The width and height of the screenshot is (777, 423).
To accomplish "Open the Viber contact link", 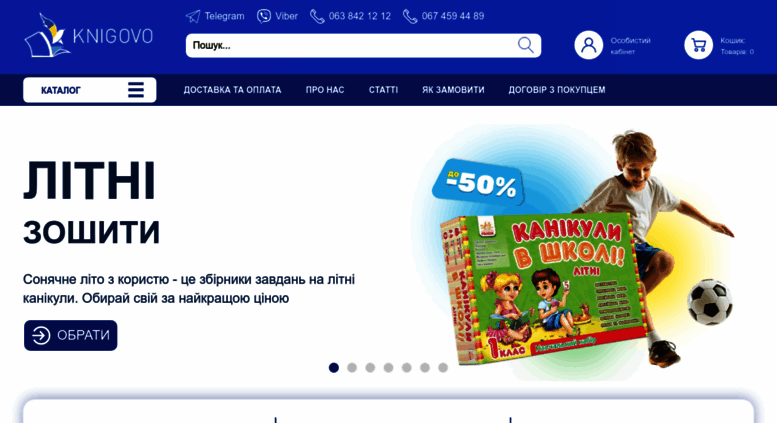I will click(277, 16).
